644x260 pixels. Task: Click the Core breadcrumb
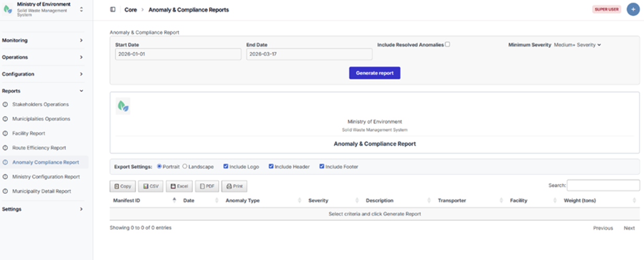coord(130,10)
